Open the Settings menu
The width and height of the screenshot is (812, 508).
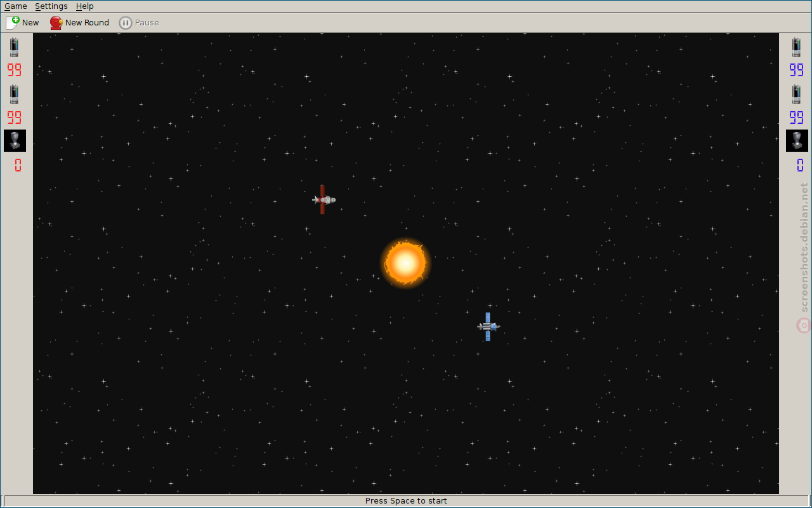coord(51,6)
